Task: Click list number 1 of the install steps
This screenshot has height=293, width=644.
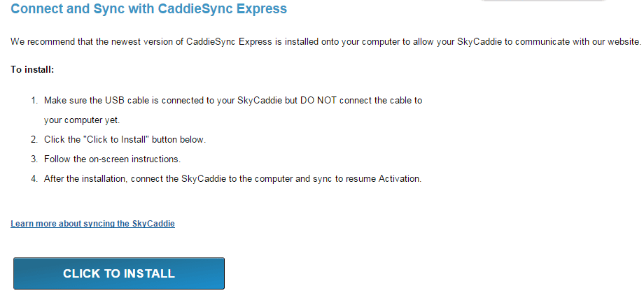Action: pos(34,100)
